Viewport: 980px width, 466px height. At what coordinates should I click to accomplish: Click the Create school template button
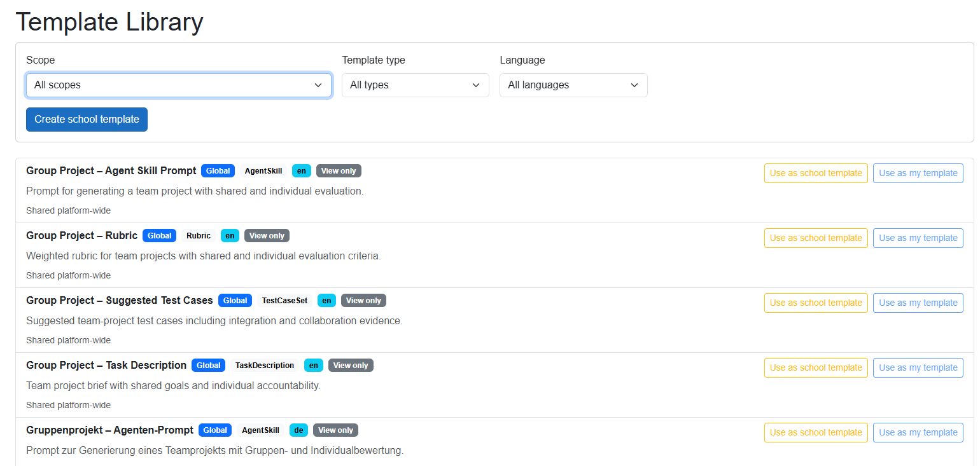(87, 120)
